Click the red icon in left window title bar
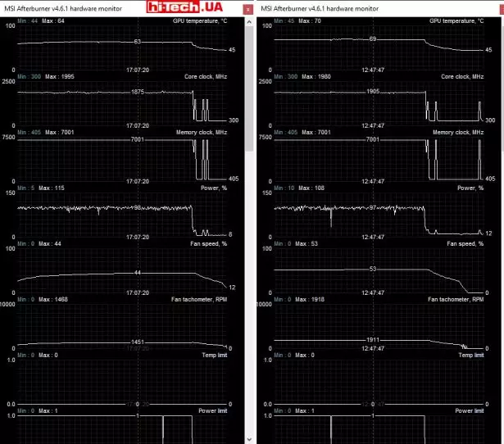 (x=247, y=8)
